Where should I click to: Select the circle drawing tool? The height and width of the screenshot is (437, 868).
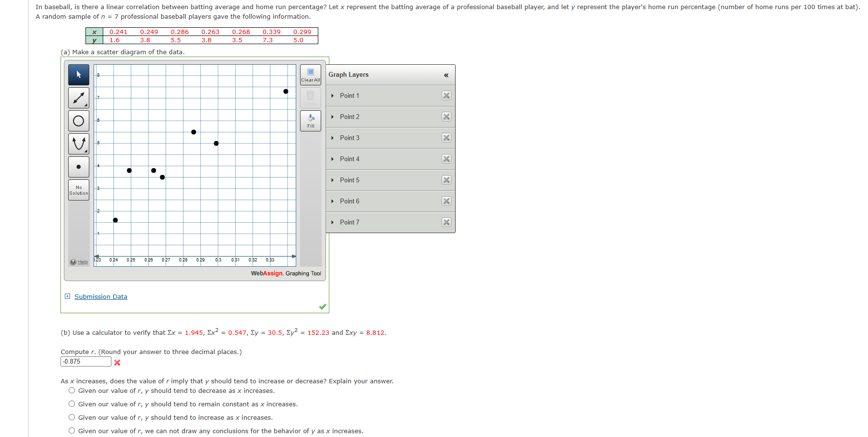point(78,120)
